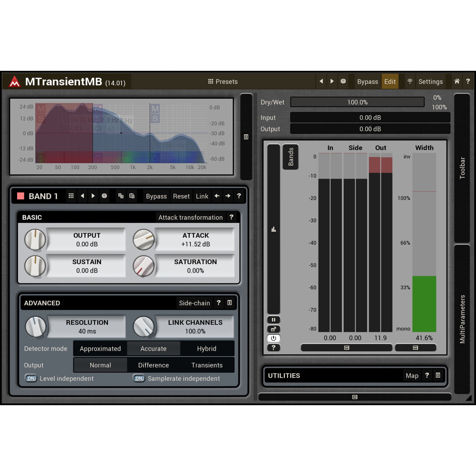The image size is (476, 476).
Task: Paste Band 1 settings icon
Action: click(x=132, y=196)
